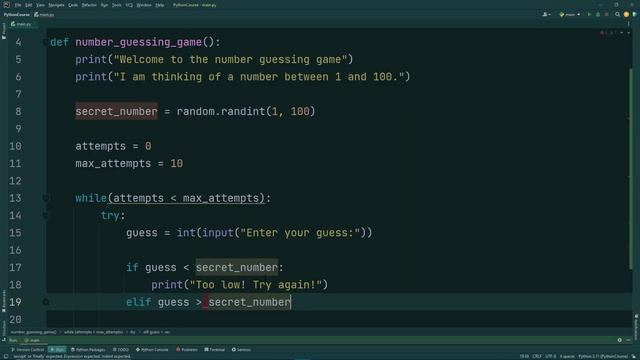Toggle tool window bars status bar icon

pyautogui.click(x=6, y=356)
